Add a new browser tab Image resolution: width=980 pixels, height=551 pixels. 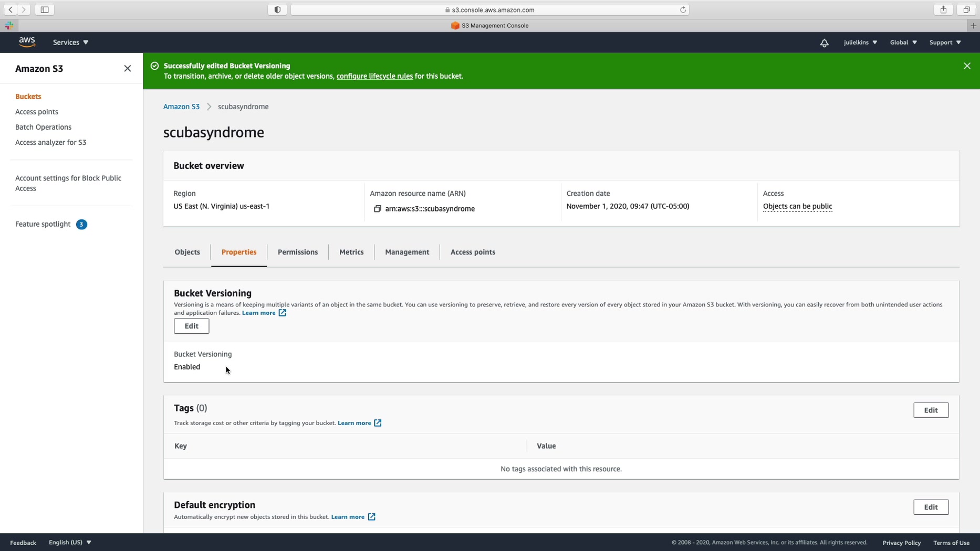click(973, 25)
